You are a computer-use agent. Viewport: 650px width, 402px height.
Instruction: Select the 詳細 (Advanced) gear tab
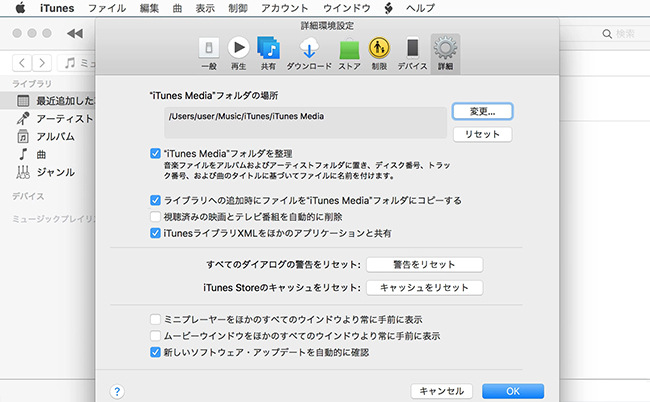[446, 53]
